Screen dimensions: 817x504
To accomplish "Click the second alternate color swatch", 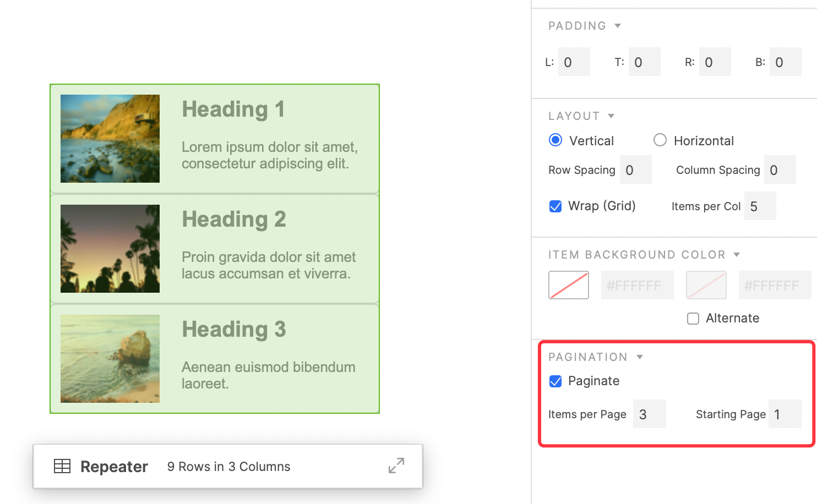I will click(x=706, y=285).
